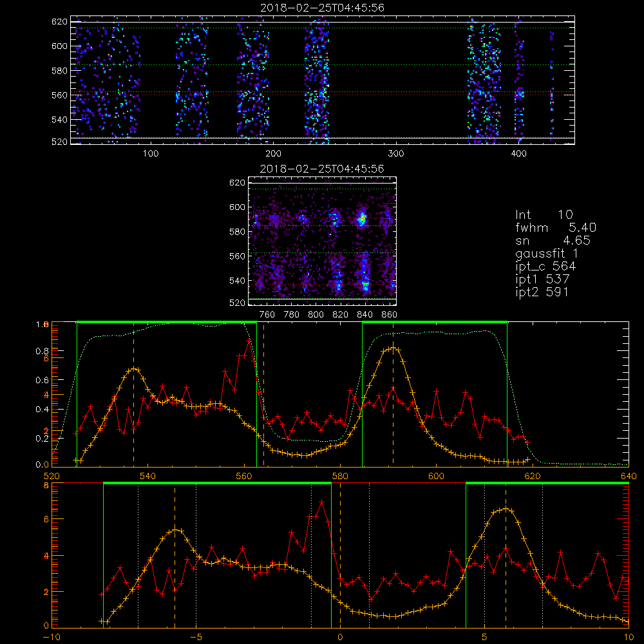Click the tallest red peak in the profile plot
The width and height of the screenshot is (644, 644).
coord(249,341)
